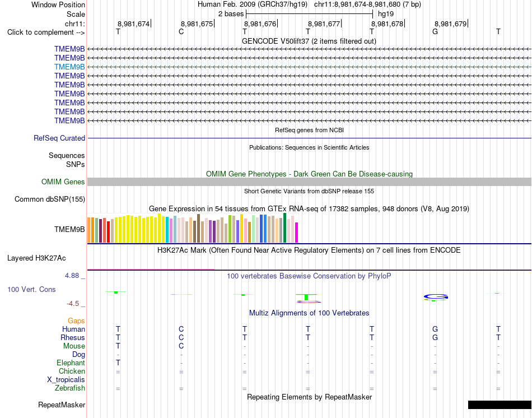This screenshot has height=418, width=532.
Task: Open 'Publications: Sequences in Scientific Articles' title
Action: coord(309,147)
